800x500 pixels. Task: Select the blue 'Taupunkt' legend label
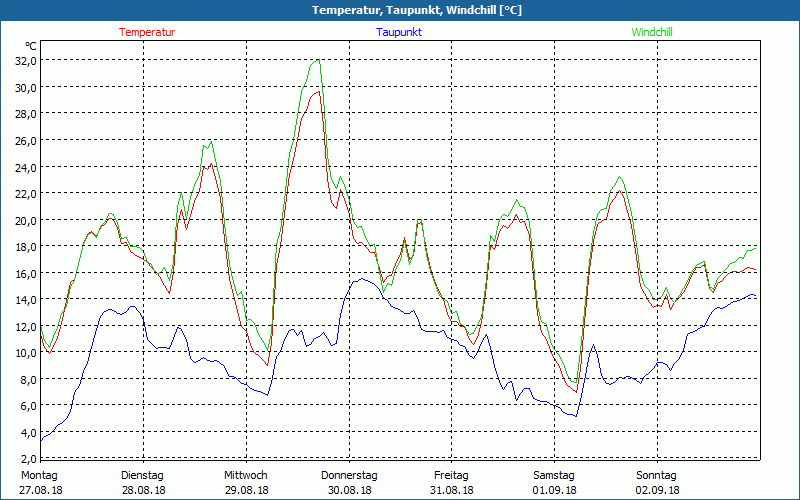point(399,32)
